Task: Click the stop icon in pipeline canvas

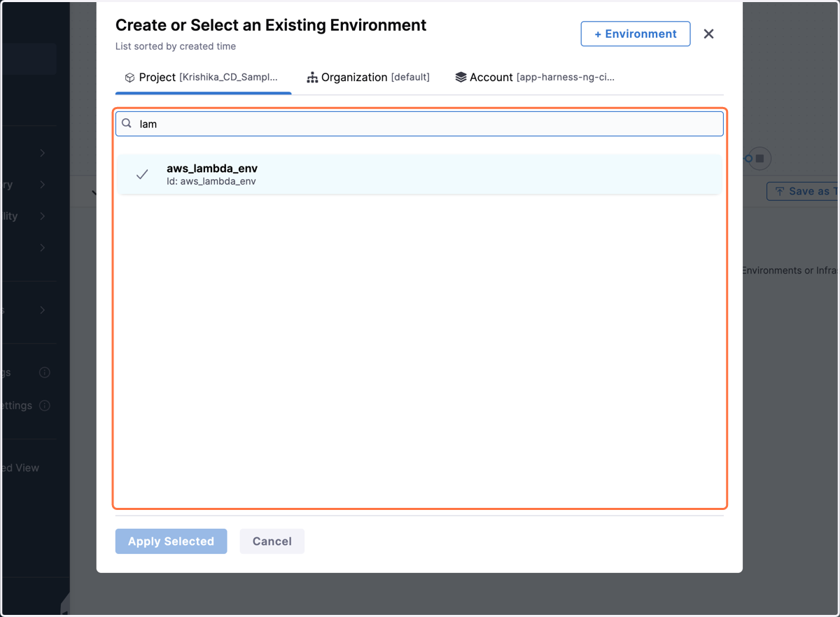Action: 759,158
